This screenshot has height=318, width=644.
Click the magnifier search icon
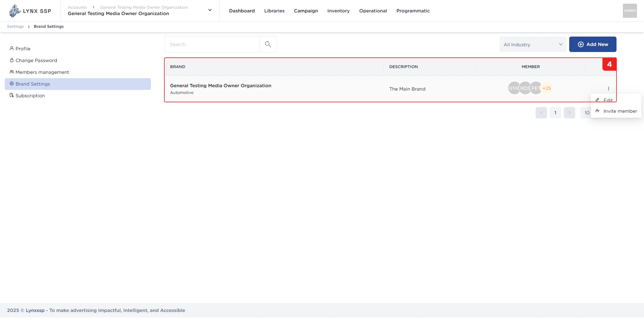pyautogui.click(x=268, y=44)
